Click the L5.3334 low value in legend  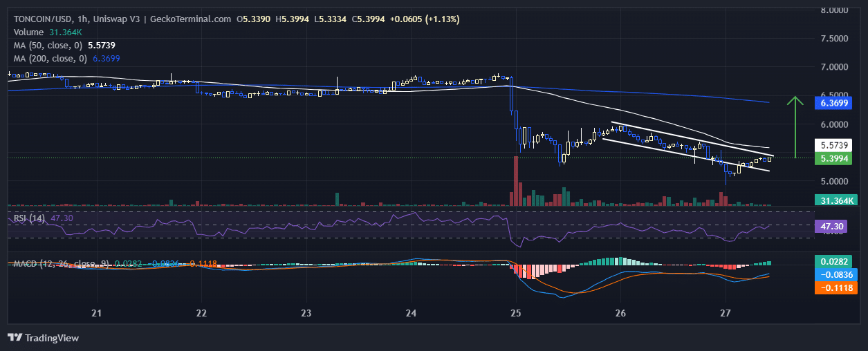click(331, 19)
